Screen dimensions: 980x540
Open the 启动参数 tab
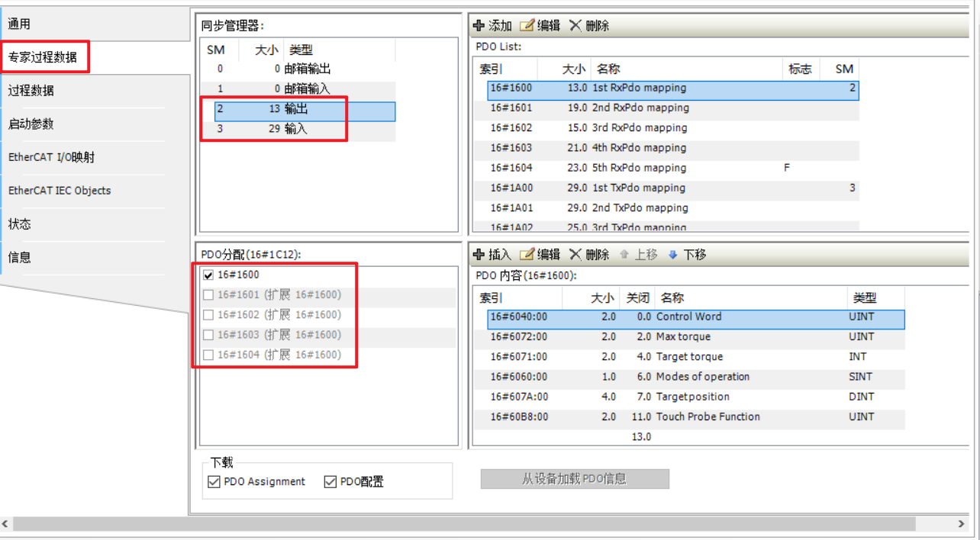[x=31, y=124]
